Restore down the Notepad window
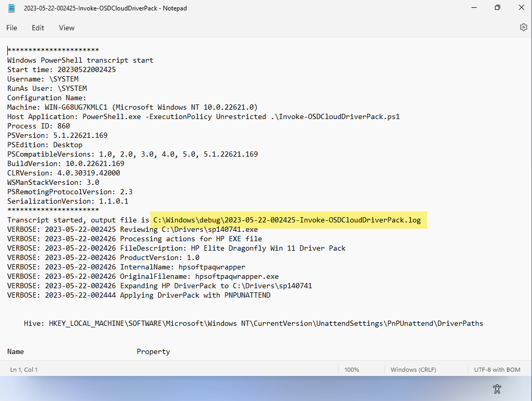The width and height of the screenshot is (532, 401). pos(497,8)
